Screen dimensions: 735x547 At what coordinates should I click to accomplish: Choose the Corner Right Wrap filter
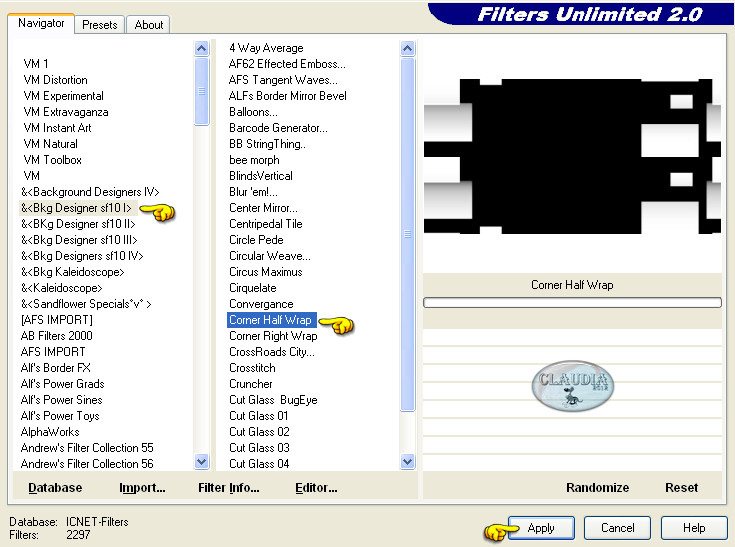273,336
